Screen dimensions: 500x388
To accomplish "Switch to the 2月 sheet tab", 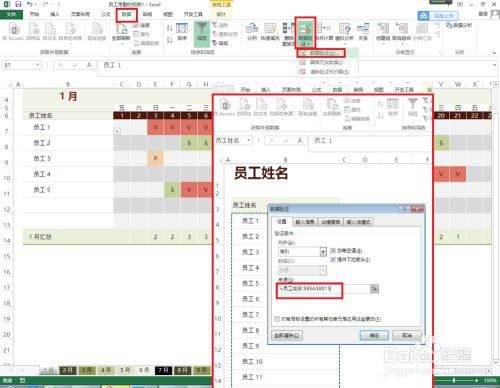I will (x=68, y=370).
